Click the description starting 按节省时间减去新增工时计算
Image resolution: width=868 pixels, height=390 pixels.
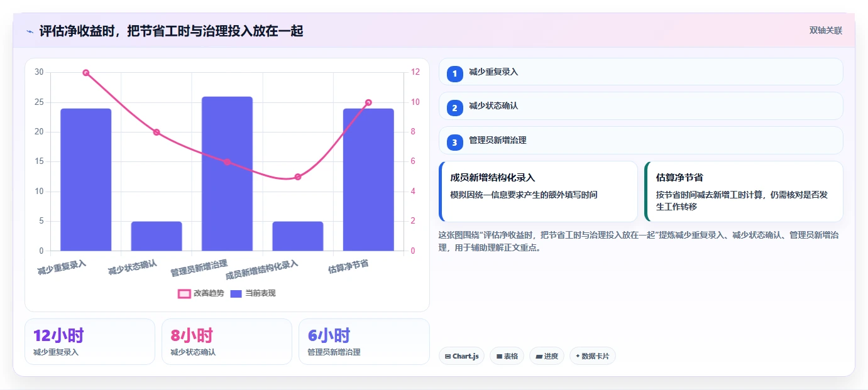tap(742, 200)
